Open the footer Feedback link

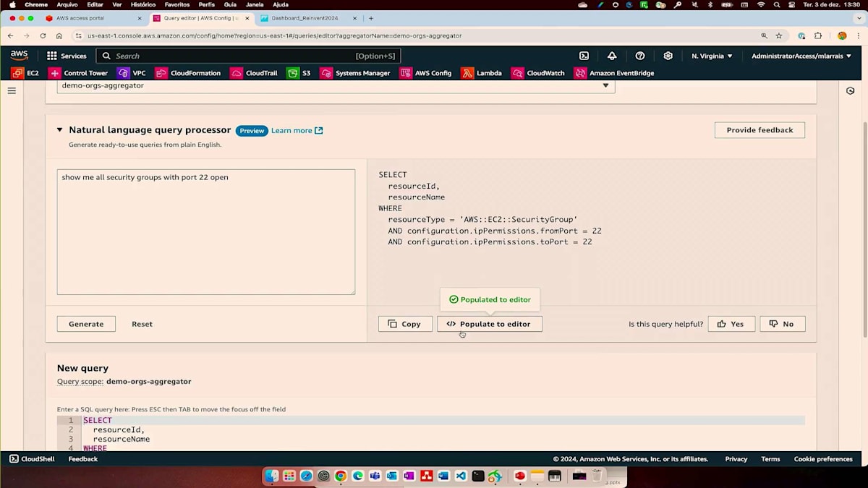83,458
